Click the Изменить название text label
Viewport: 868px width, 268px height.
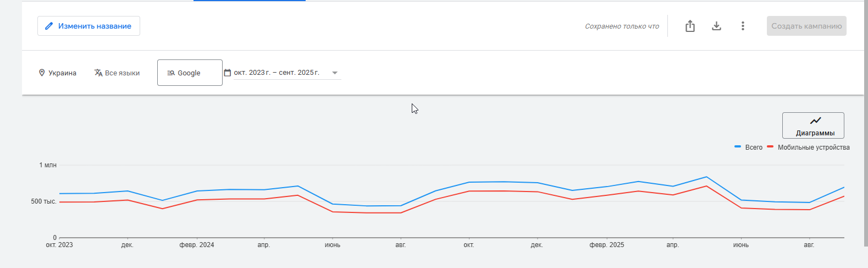(95, 26)
